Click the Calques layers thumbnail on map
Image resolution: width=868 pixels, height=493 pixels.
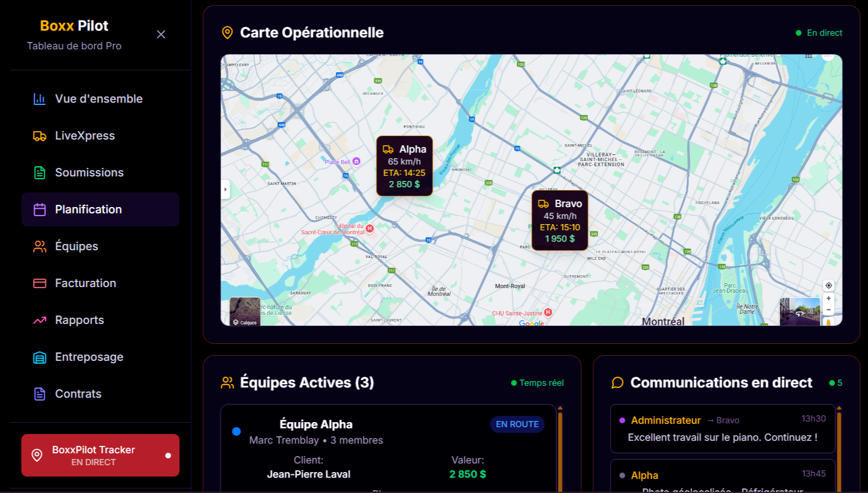245,311
